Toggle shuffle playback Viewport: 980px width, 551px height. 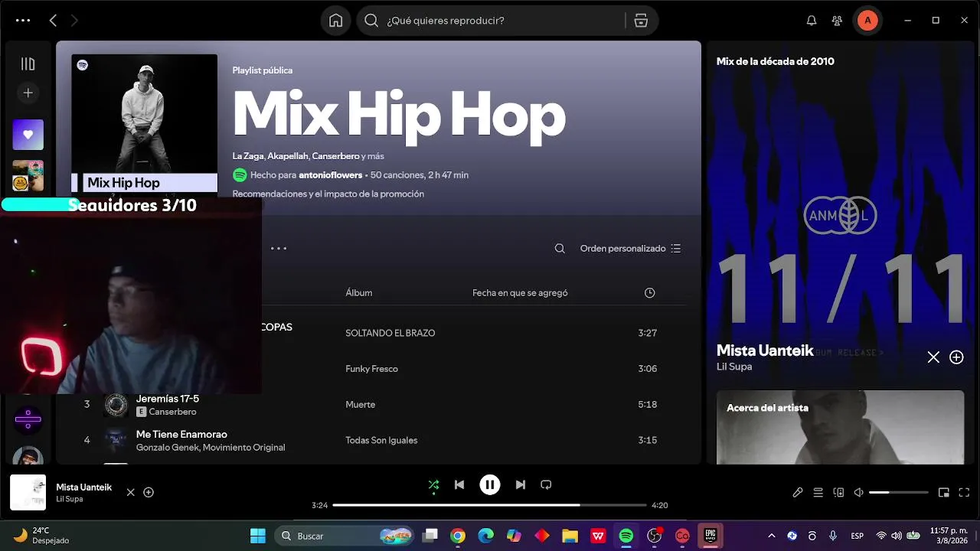click(433, 484)
